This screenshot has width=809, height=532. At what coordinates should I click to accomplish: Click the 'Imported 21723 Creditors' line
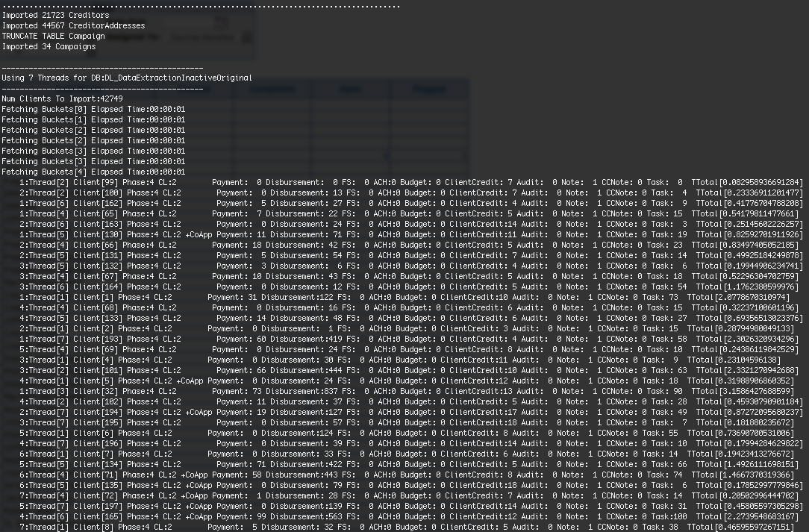56,15
